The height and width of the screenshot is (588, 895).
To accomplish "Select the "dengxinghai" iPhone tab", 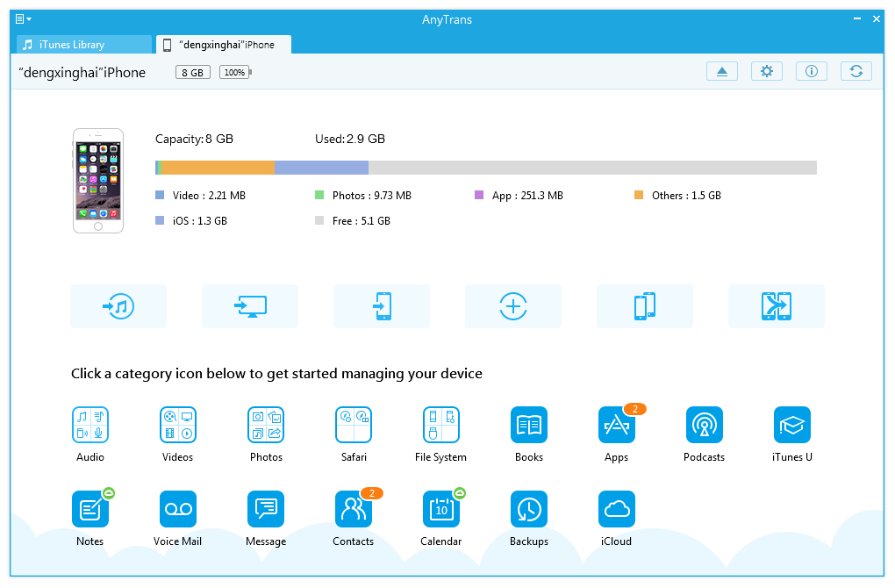I will (x=225, y=45).
